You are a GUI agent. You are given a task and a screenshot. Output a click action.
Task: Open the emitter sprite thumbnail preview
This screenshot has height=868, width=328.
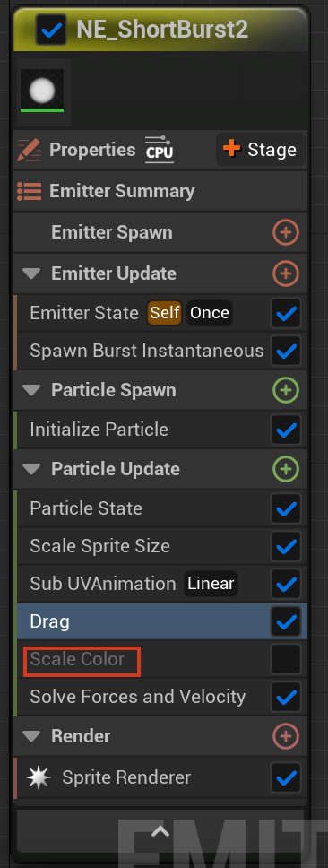(42, 91)
